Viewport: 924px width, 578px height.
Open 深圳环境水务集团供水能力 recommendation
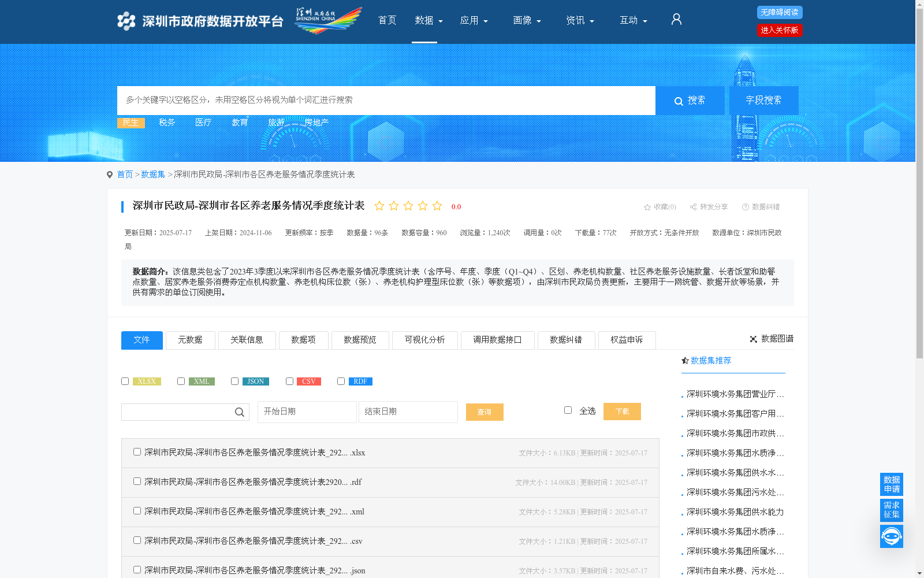(735, 512)
